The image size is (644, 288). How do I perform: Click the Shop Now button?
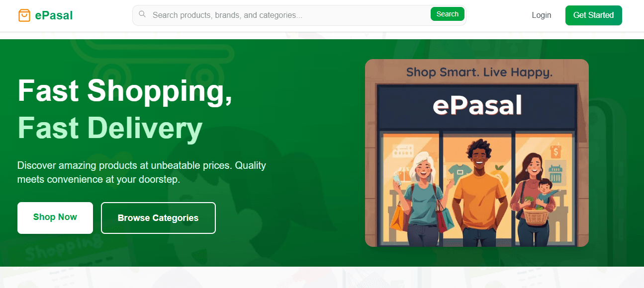(x=55, y=217)
